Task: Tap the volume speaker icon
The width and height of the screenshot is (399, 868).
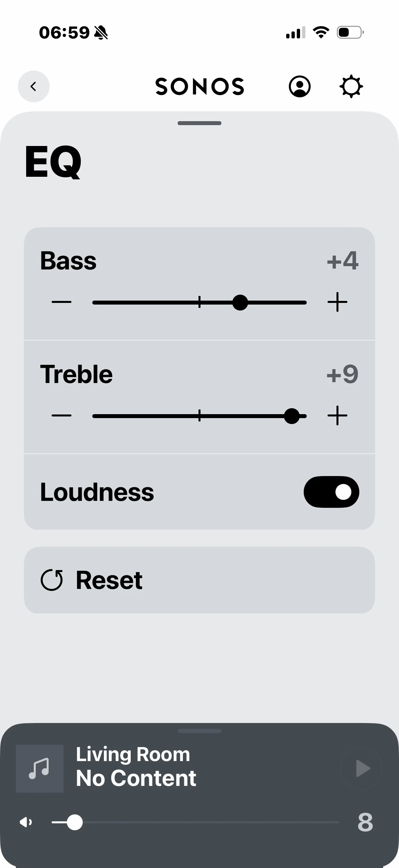Action: tap(26, 822)
